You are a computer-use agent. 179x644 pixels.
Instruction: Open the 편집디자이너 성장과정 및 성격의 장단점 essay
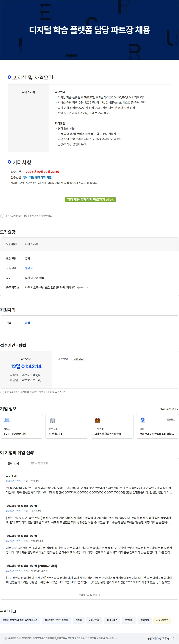click(89, 544)
